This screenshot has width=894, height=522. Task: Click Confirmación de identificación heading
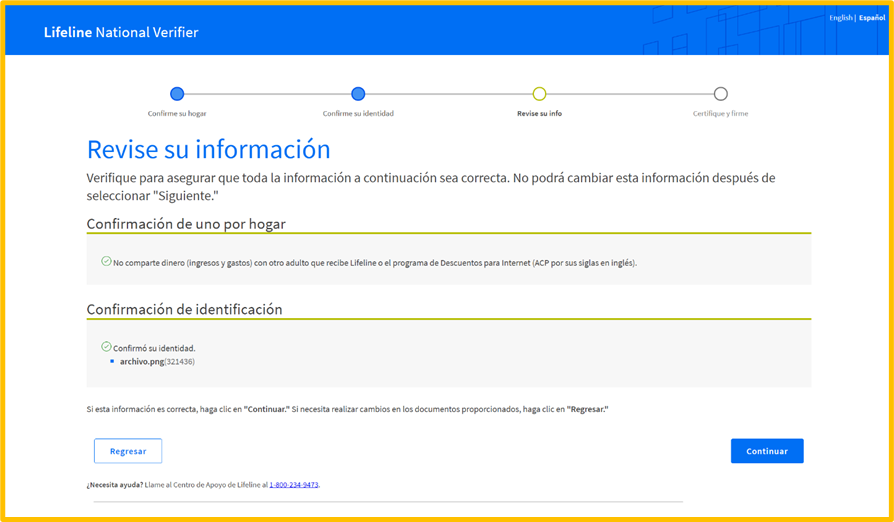(x=184, y=309)
